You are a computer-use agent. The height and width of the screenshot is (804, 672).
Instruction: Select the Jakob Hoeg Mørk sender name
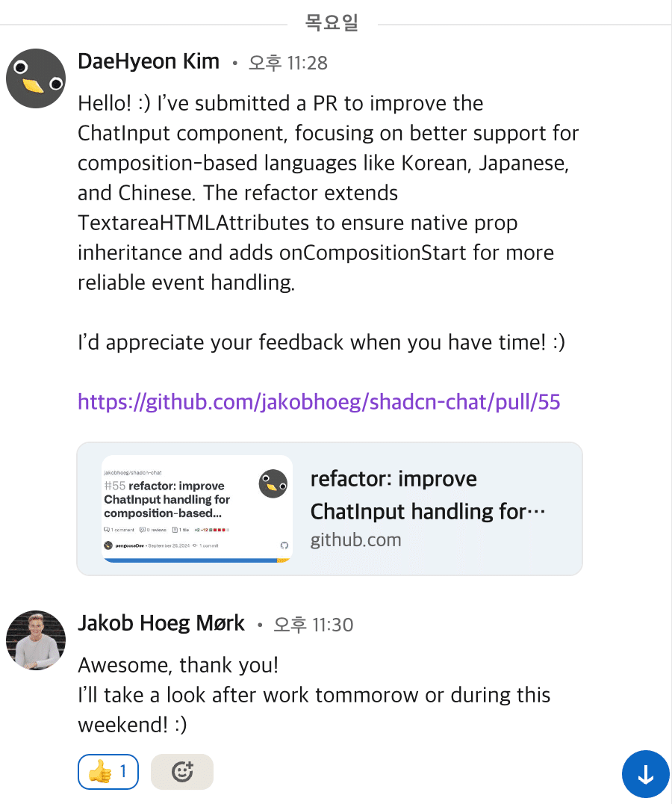click(x=161, y=623)
